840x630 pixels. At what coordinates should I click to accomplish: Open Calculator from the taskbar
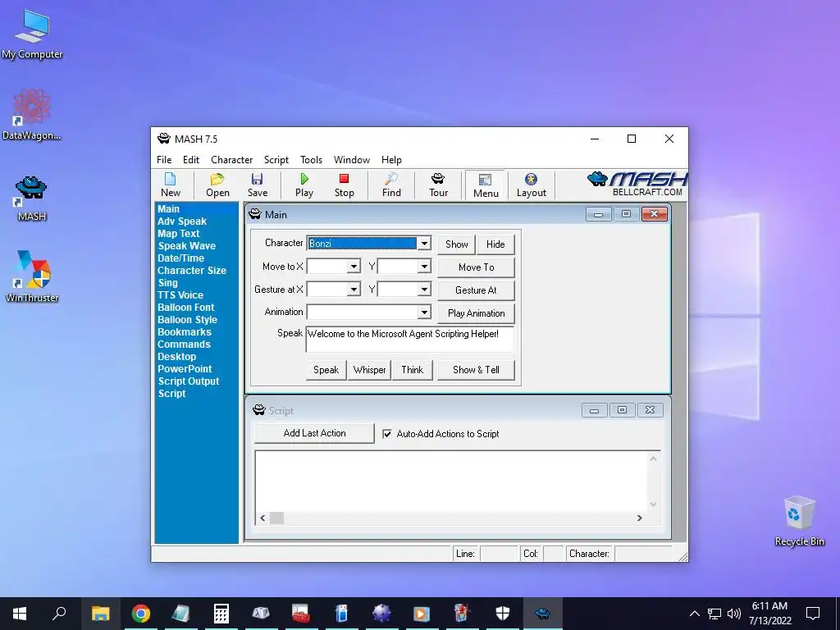point(221,614)
